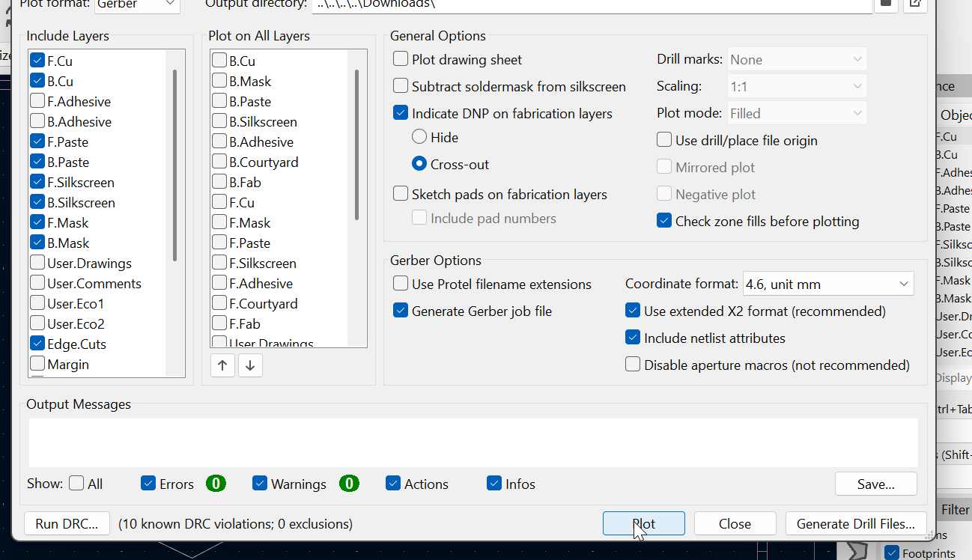The width and height of the screenshot is (972, 560).
Task: Check F.Paste in Plot on All Layers
Action: point(219,243)
